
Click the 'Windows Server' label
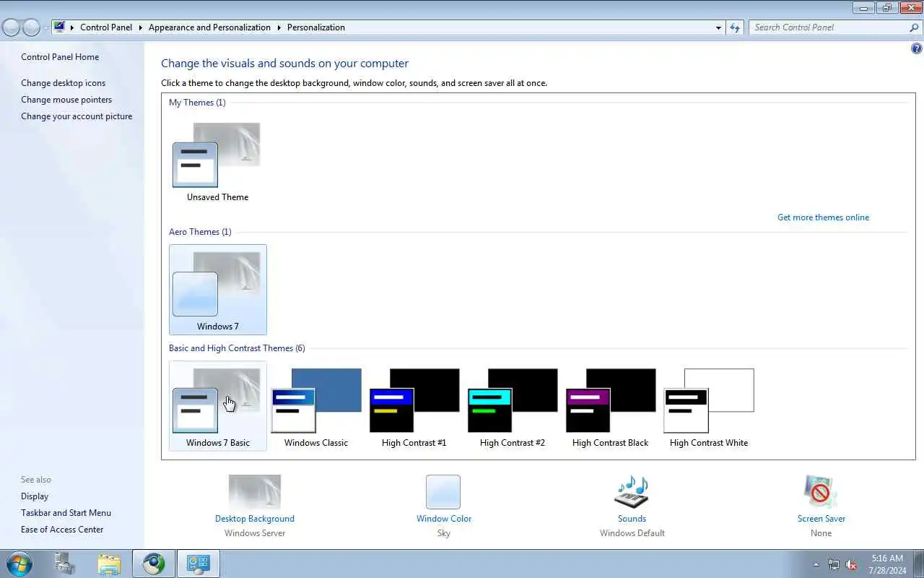255,533
